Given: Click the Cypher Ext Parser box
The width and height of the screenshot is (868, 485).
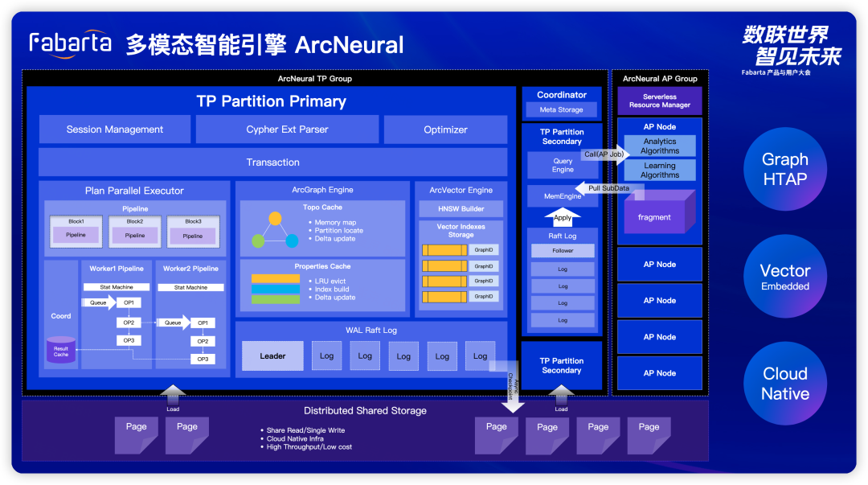Looking at the screenshot, I should pyautogui.click(x=287, y=129).
